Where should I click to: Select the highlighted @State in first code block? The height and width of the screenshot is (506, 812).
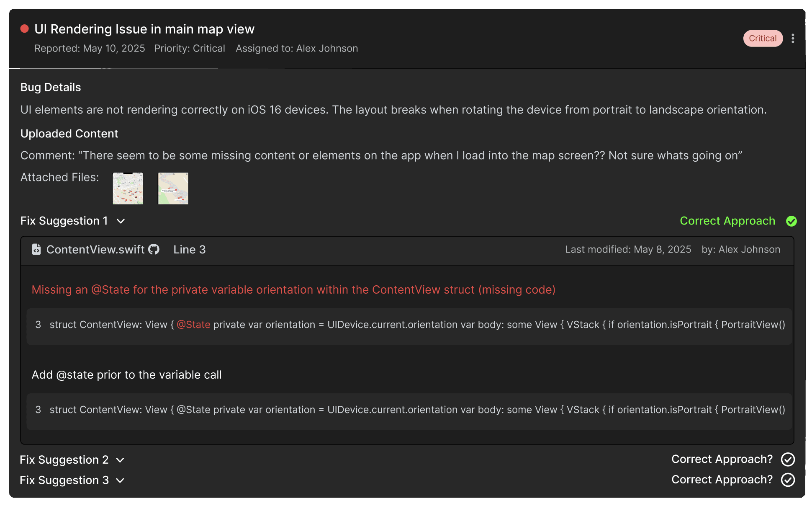[193, 325]
